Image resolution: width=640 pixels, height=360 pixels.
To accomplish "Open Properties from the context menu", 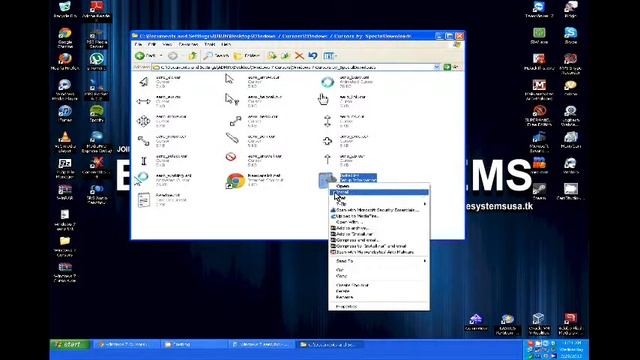I will 379,306.
